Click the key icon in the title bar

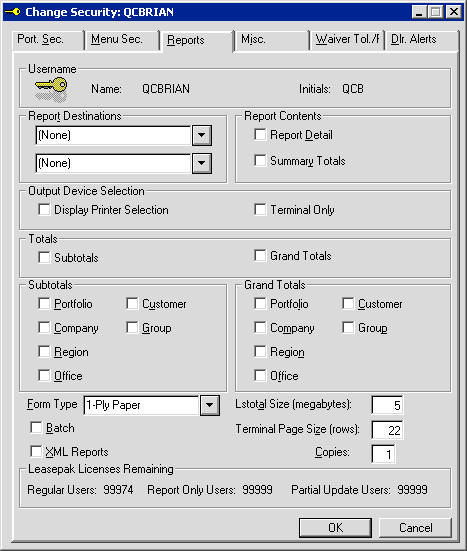coord(13,12)
